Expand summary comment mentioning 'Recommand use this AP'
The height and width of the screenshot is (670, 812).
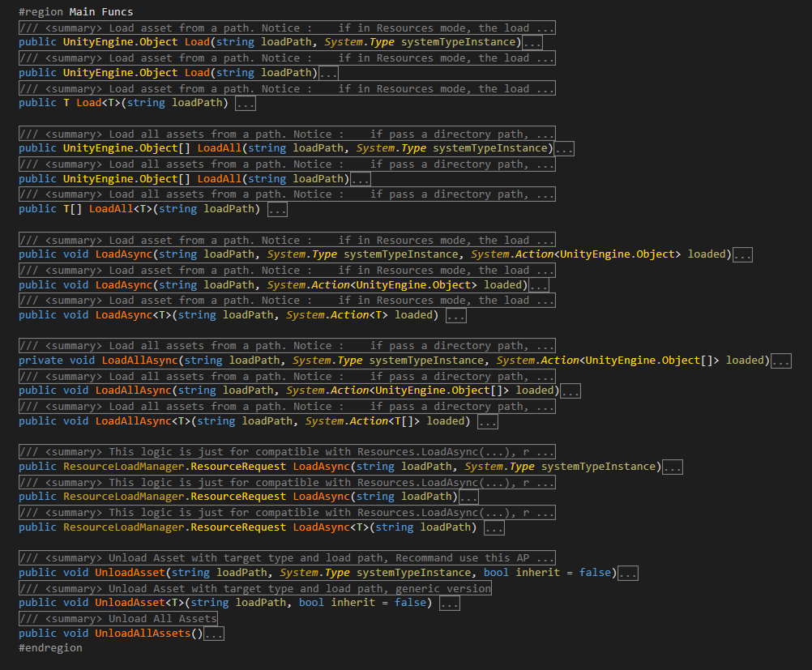coord(287,557)
